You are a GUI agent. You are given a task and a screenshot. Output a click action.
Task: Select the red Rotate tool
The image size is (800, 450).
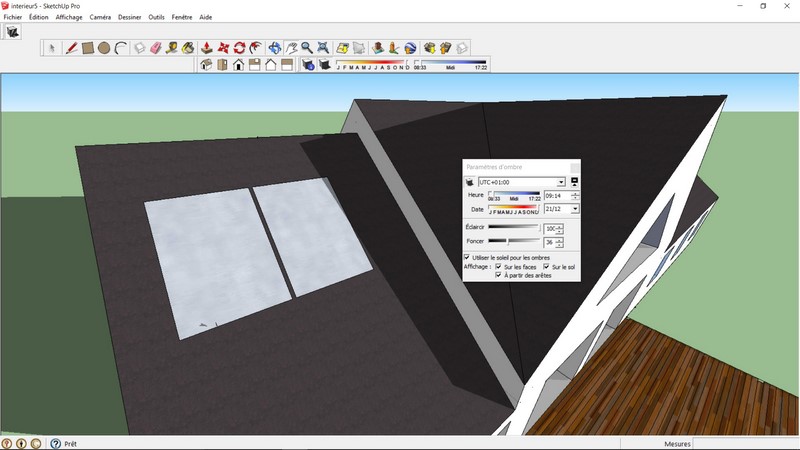239,48
